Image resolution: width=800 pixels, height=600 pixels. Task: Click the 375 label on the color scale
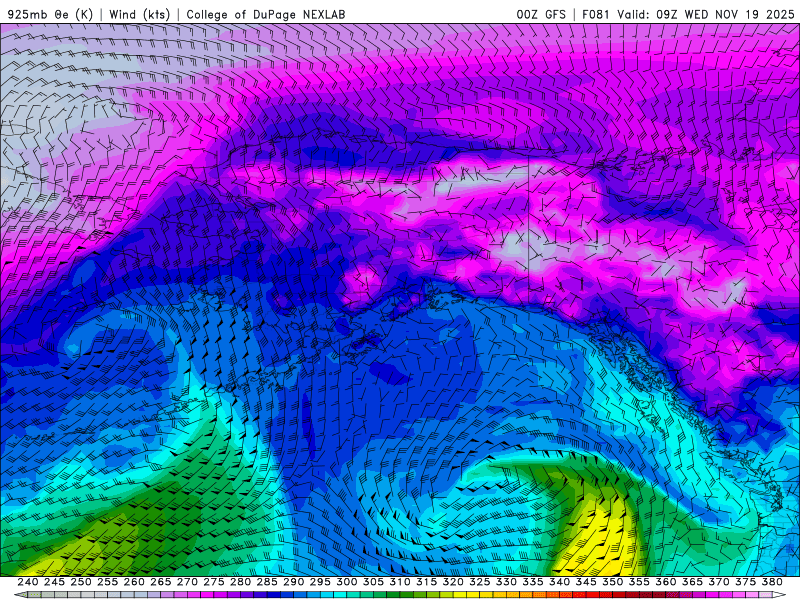[x=745, y=582]
